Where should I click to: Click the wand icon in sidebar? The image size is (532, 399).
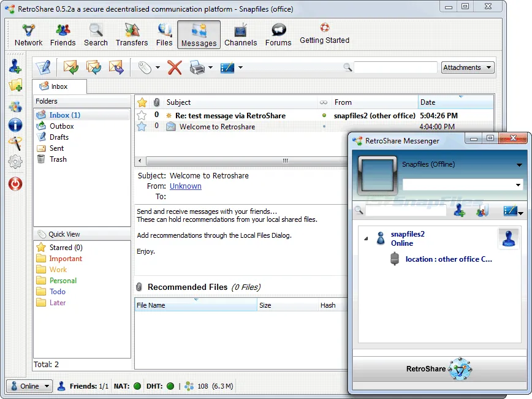(15, 143)
